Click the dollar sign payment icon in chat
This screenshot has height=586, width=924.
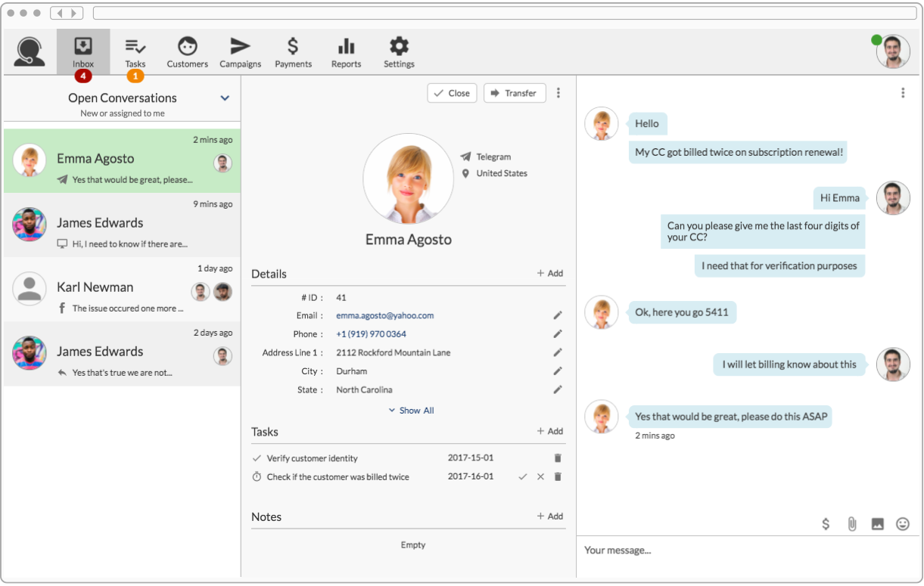pos(826,524)
